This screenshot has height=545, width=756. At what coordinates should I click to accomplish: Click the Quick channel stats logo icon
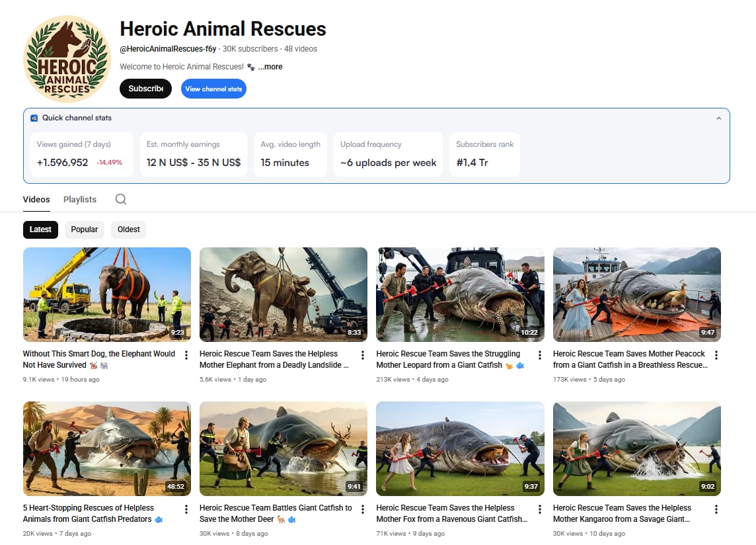pyautogui.click(x=34, y=118)
